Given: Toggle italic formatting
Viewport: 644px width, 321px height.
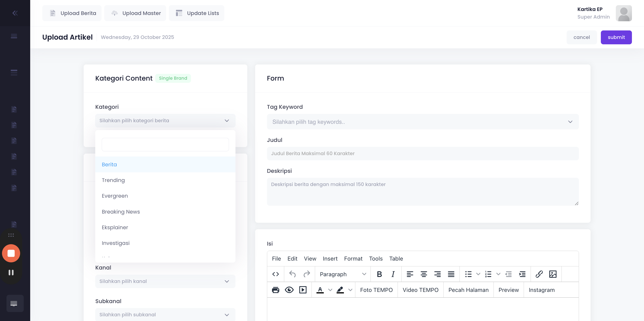Looking at the screenshot, I should pyautogui.click(x=393, y=274).
